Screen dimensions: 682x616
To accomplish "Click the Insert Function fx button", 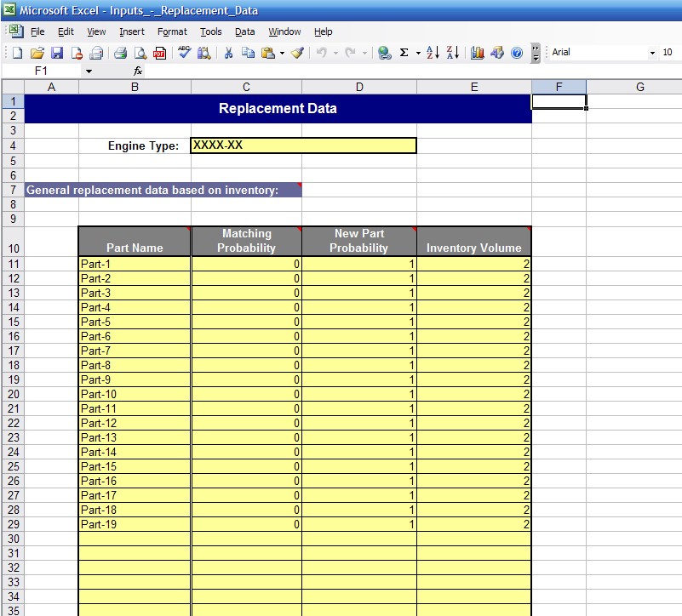I will [138, 71].
